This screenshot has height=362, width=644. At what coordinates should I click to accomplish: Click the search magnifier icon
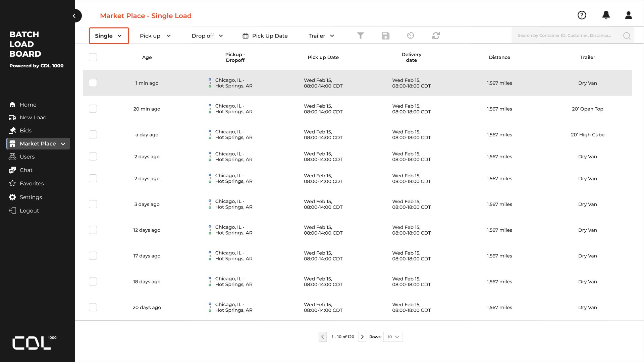tap(627, 36)
